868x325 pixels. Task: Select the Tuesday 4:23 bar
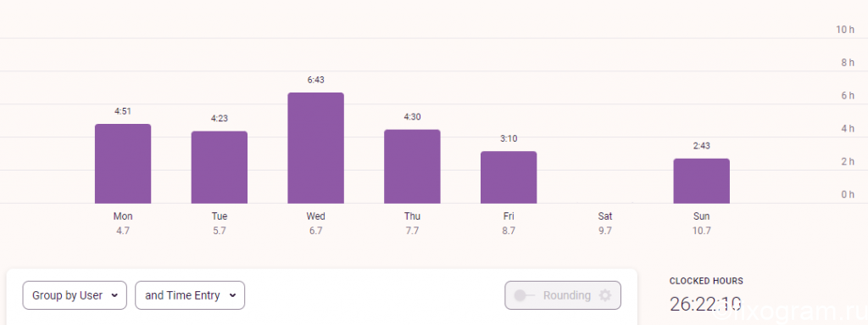coord(220,167)
